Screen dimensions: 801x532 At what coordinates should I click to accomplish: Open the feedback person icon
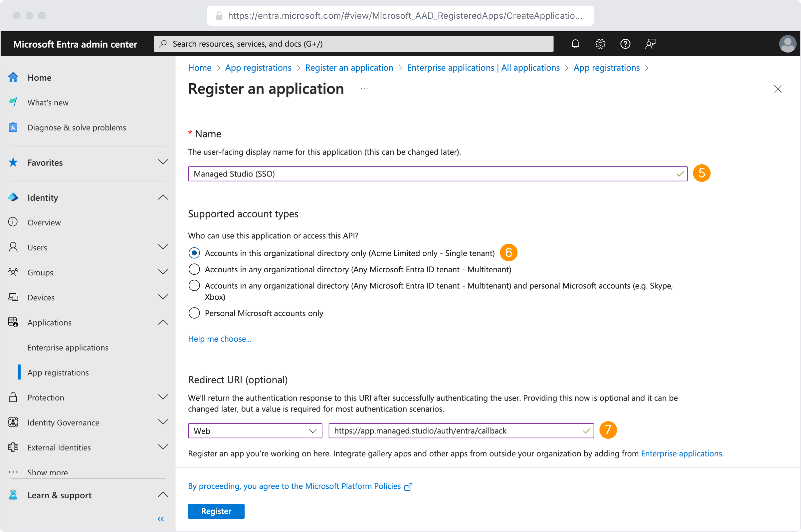[x=650, y=44]
